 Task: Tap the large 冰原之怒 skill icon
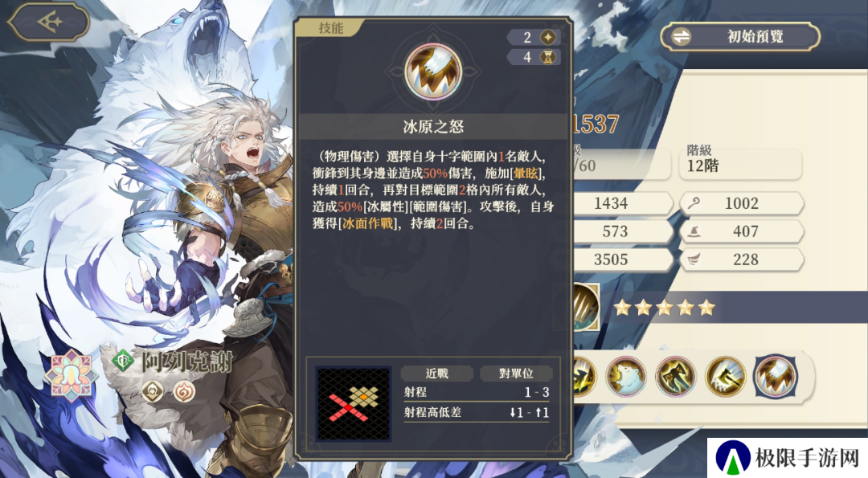[433, 71]
